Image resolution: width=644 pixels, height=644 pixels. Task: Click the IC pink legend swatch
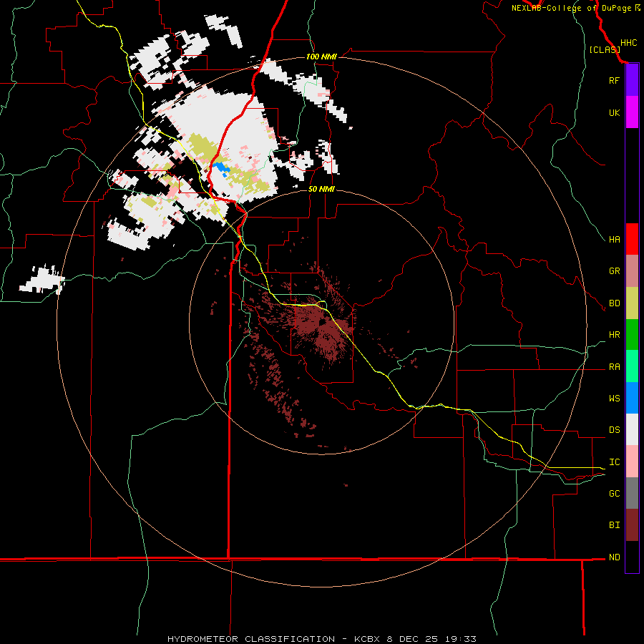click(x=632, y=462)
